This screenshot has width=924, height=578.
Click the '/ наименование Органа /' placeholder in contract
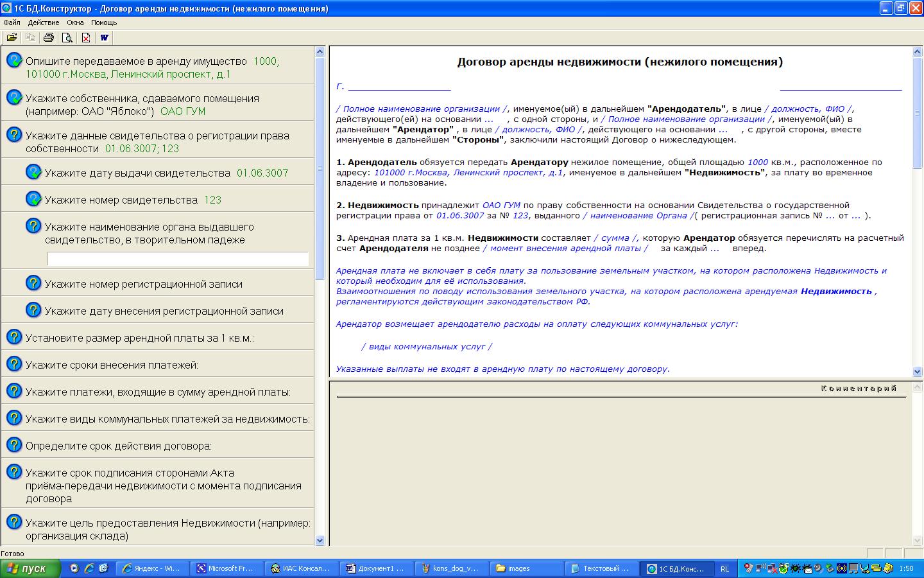[638, 216]
